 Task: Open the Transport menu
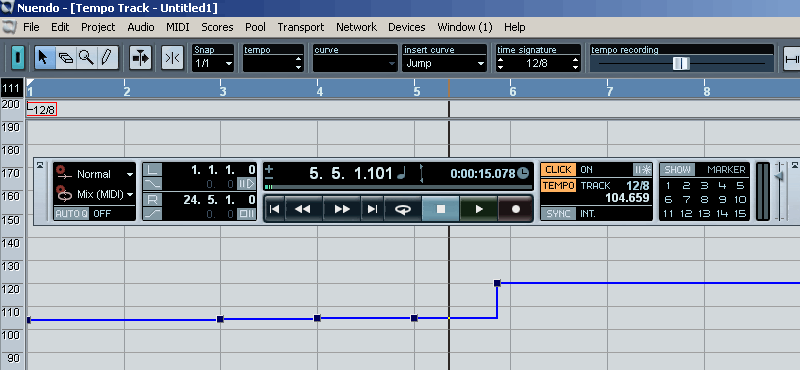tap(301, 27)
